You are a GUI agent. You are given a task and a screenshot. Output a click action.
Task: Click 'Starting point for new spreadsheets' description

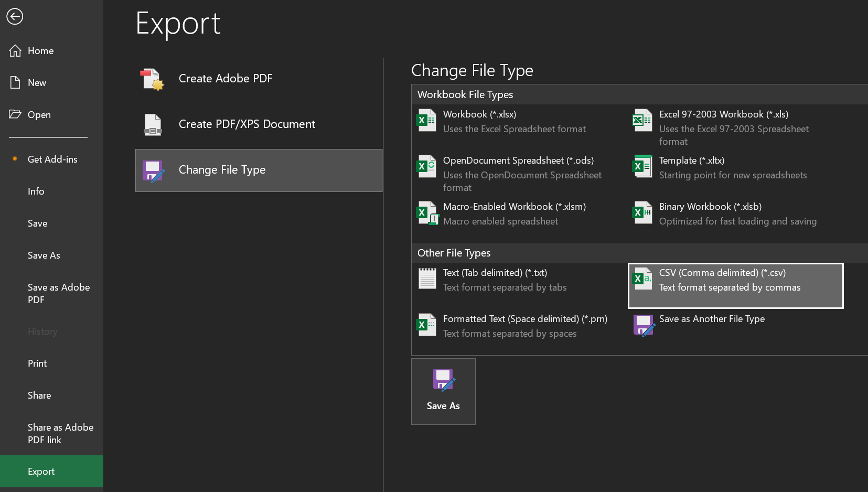coord(733,175)
